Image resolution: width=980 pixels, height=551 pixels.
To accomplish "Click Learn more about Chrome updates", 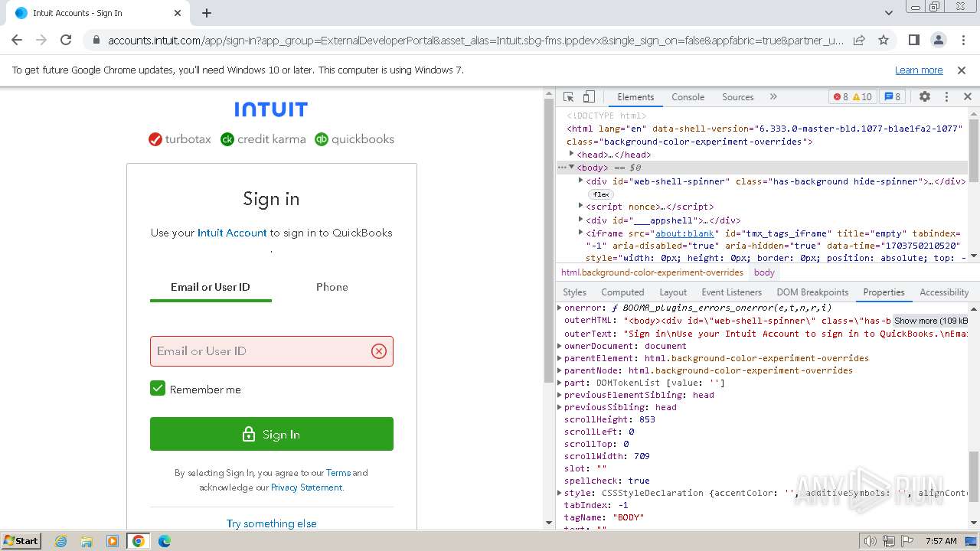I will [919, 70].
